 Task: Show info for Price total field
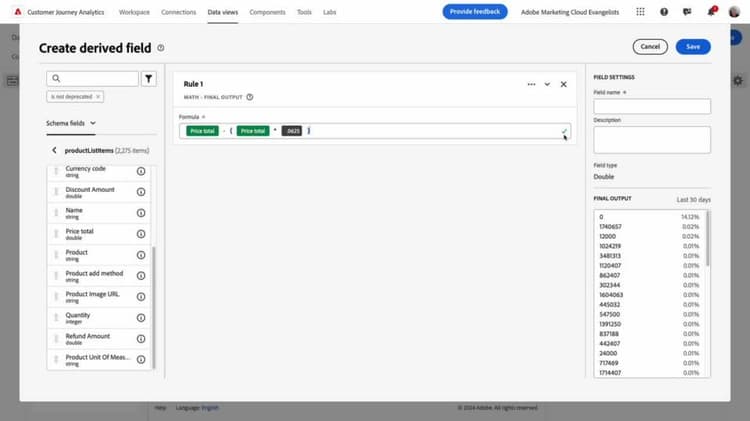coord(141,234)
